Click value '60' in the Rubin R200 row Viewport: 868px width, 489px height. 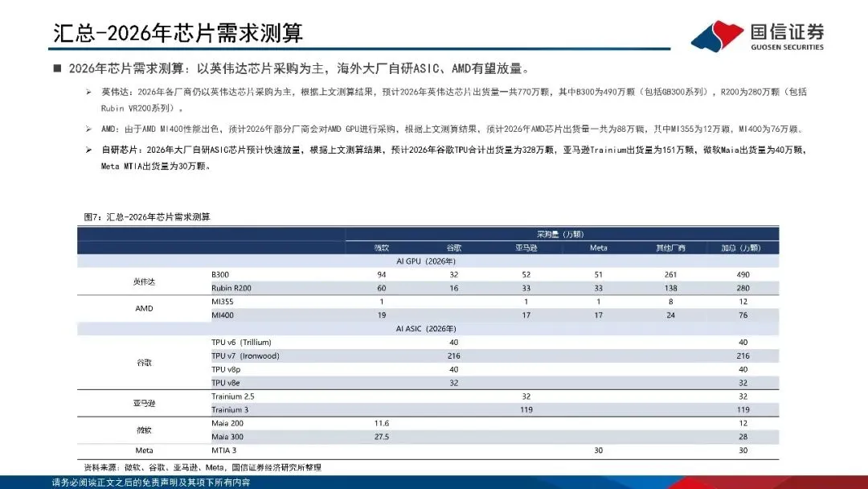coord(382,288)
